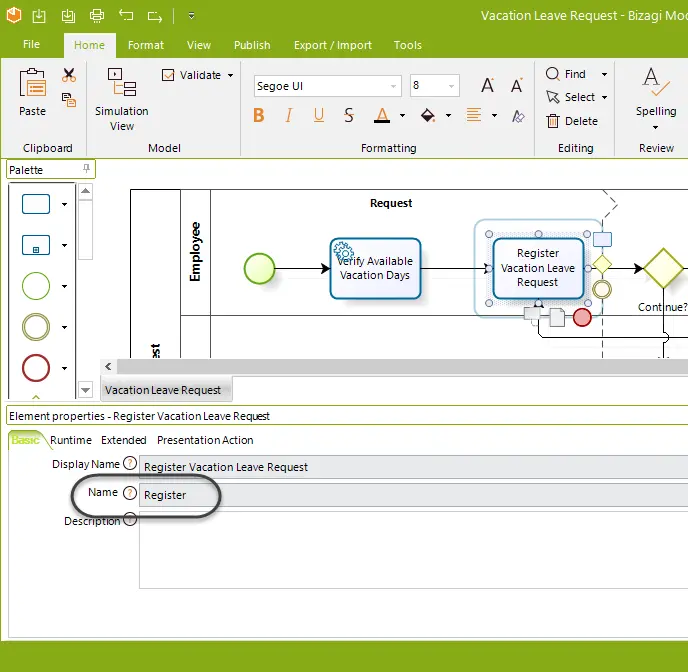Expand the font size dropdown
This screenshot has width=688, height=672.
451,86
